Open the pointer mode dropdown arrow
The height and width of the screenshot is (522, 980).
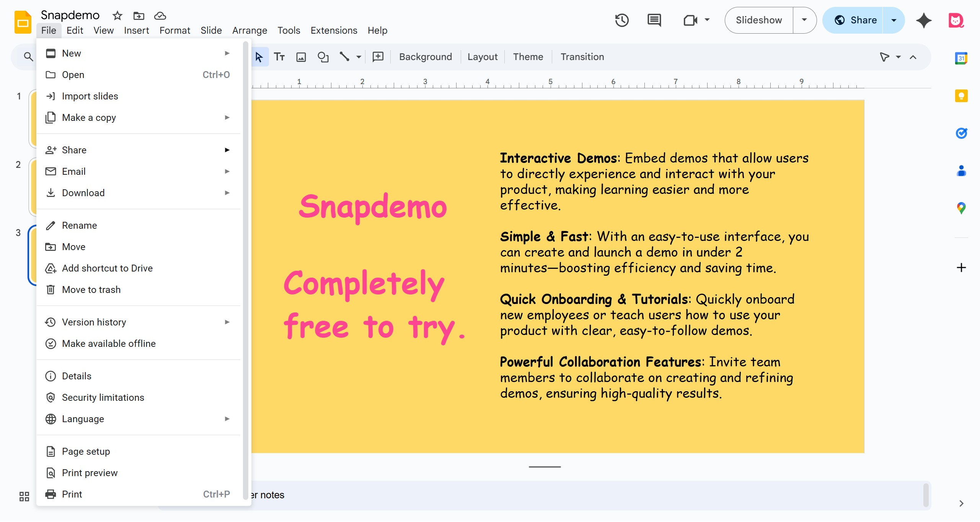coord(898,57)
